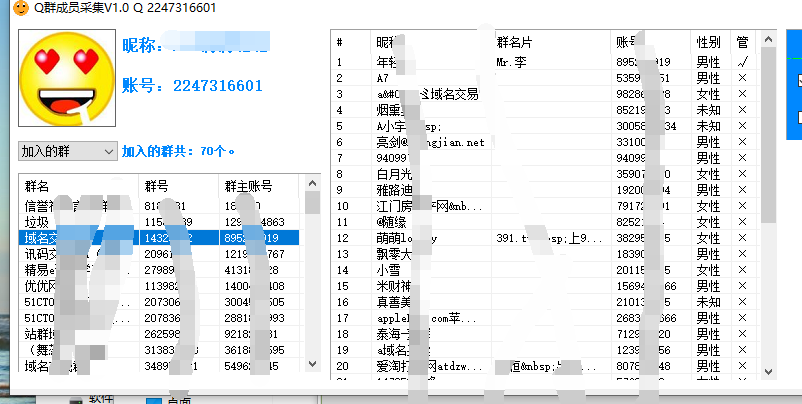This screenshot has height=404, width=802.
Task: Click member table scrollbar up arrow
Action: pos(768,39)
